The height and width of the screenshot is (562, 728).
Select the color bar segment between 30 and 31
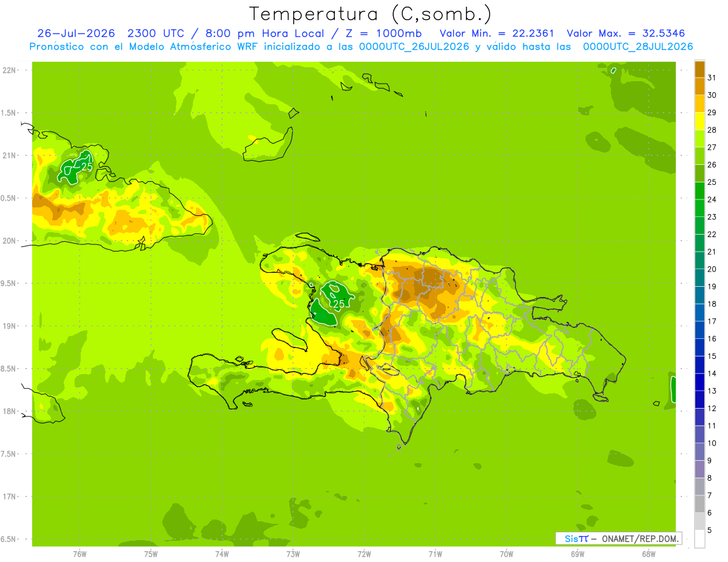(x=699, y=86)
